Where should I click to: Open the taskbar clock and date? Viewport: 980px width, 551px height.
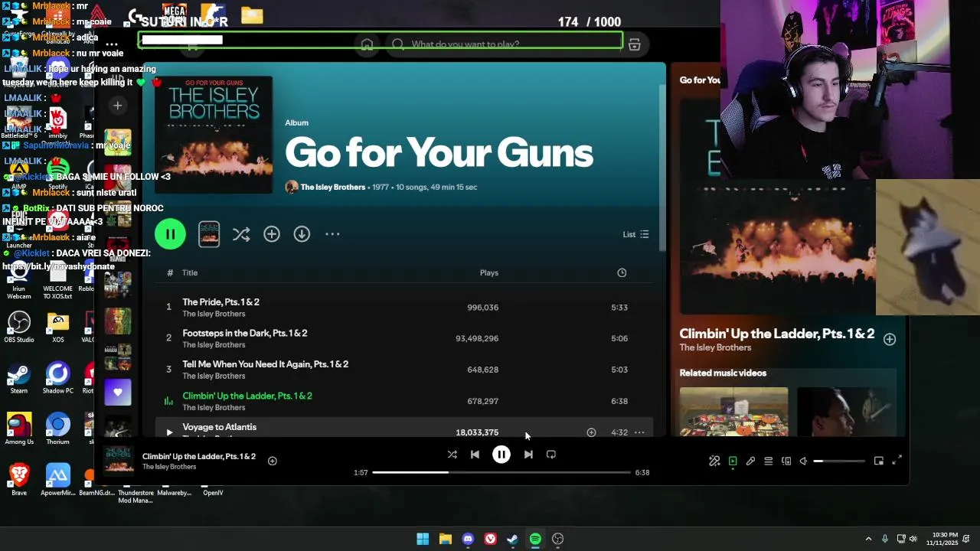942,539
